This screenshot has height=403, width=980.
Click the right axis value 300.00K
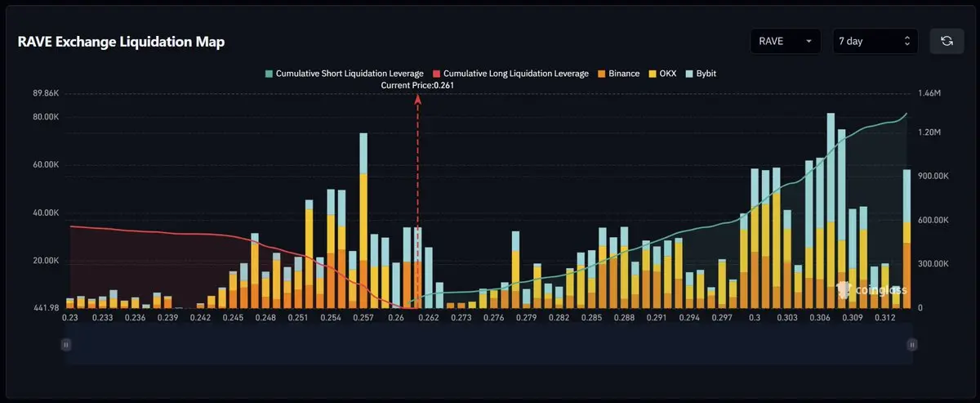[935, 264]
